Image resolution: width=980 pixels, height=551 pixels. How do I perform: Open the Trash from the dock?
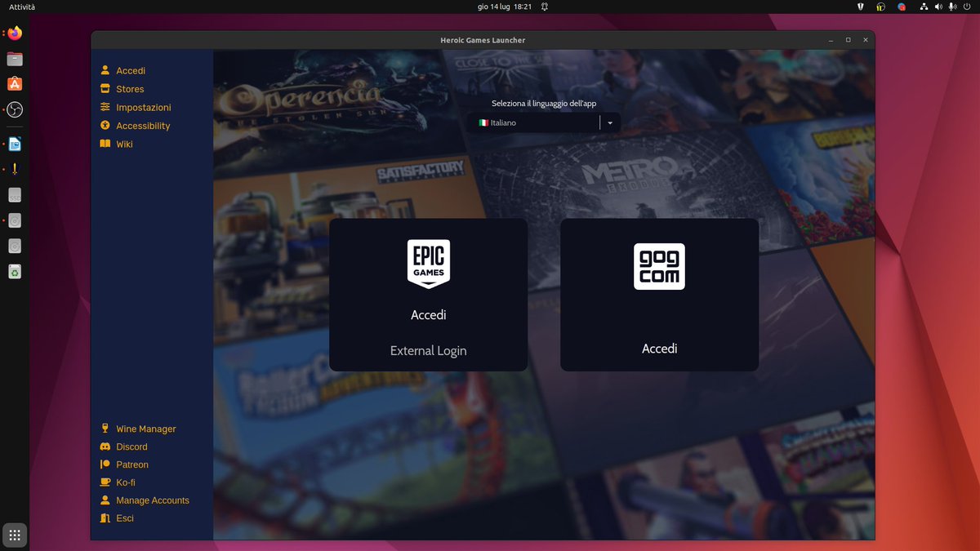(15, 271)
